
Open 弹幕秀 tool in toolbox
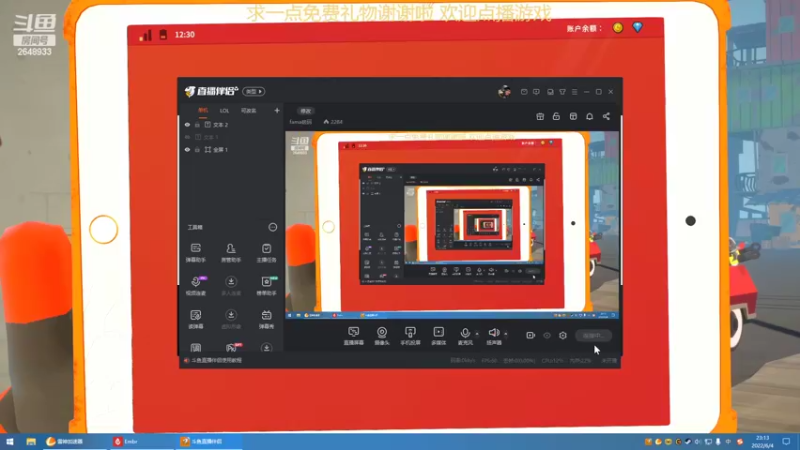(x=266, y=319)
